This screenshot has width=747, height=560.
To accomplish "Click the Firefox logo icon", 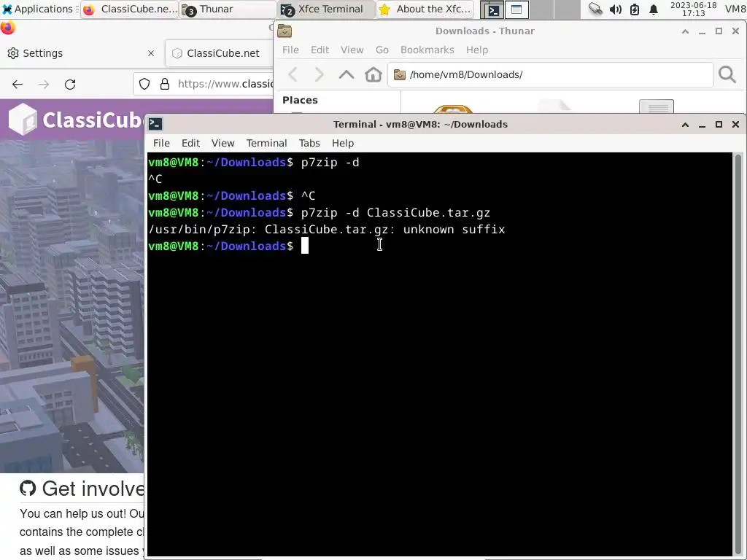I will [x=7, y=28].
